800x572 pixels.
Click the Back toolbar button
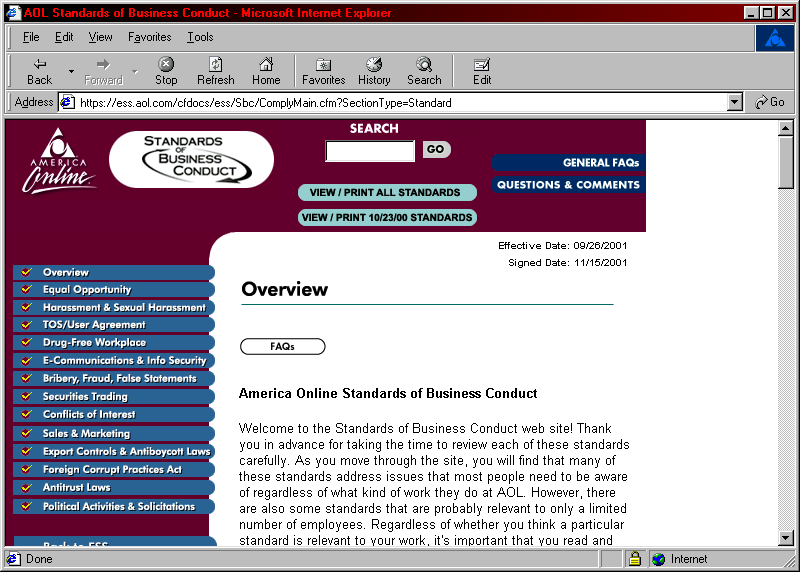pos(39,71)
